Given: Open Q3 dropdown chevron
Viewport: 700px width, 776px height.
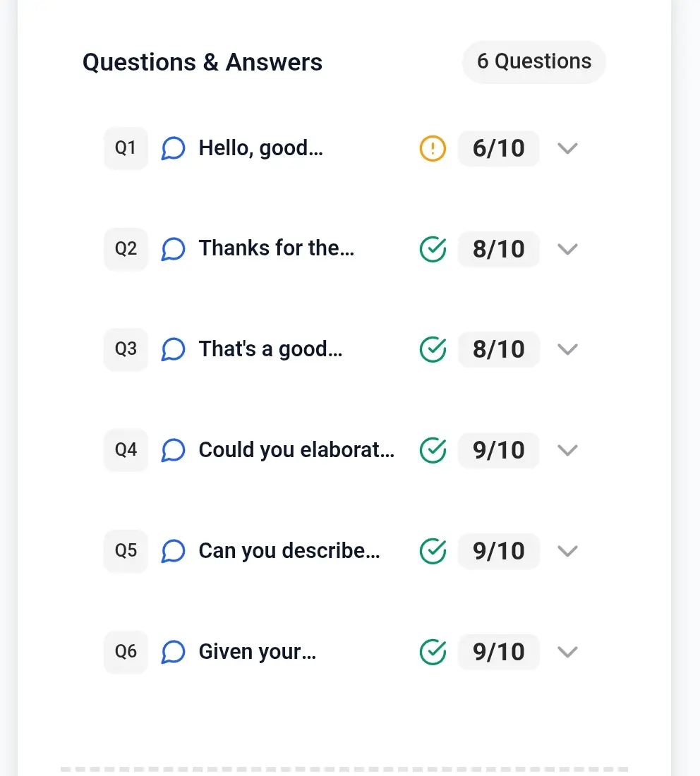Looking at the screenshot, I should click(x=567, y=349).
